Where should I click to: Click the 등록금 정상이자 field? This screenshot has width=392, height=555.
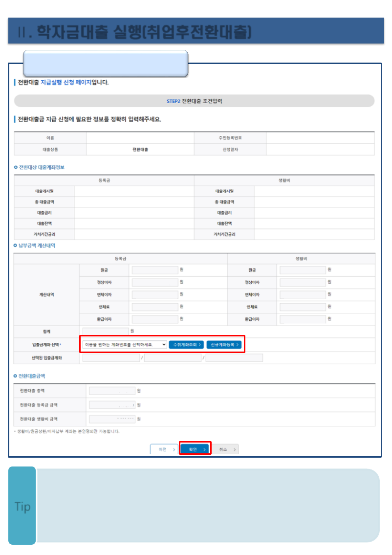pos(155,282)
